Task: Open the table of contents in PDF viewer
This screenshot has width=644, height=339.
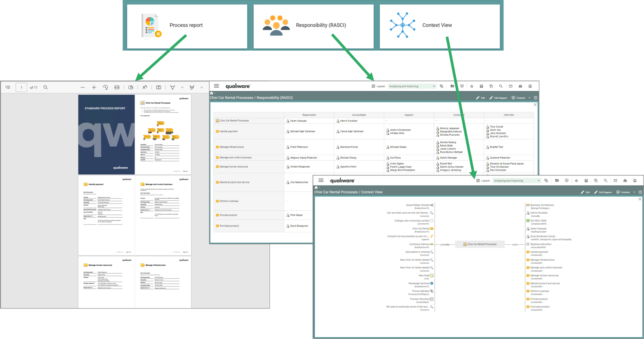Action: pyautogui.click(x=8, y=87)
